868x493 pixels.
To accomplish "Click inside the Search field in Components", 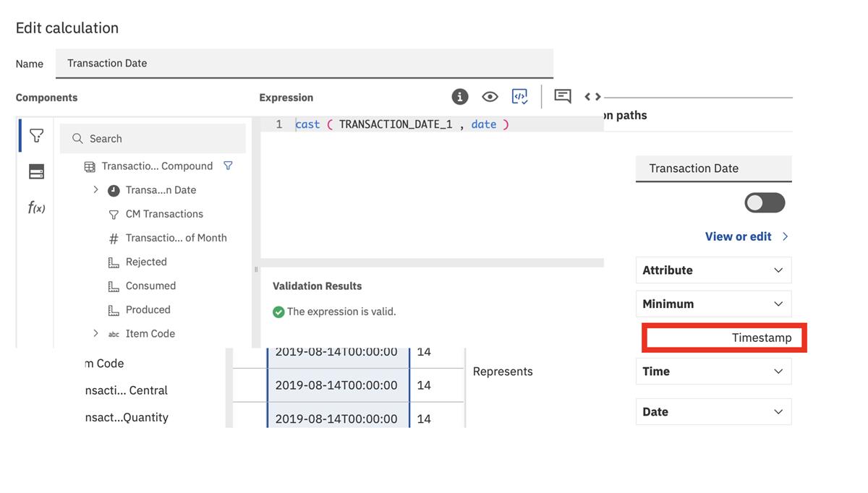I will (152, 137).
